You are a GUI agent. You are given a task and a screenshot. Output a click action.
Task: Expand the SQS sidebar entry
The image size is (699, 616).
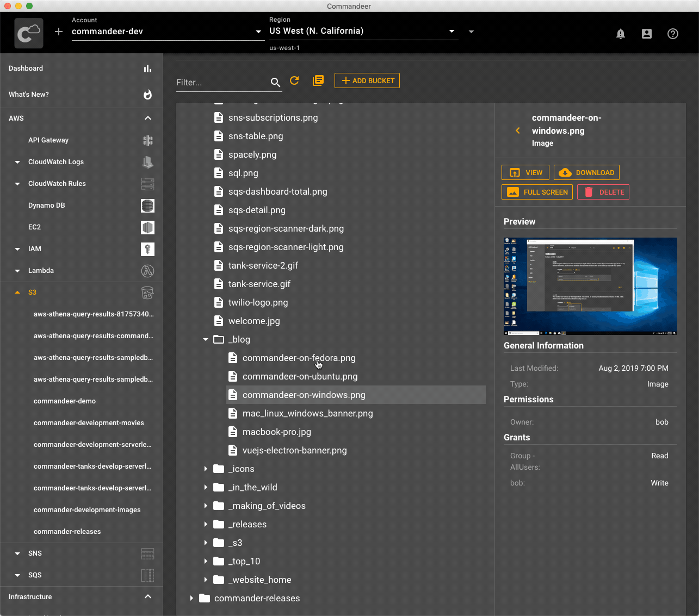coord(17,575)
